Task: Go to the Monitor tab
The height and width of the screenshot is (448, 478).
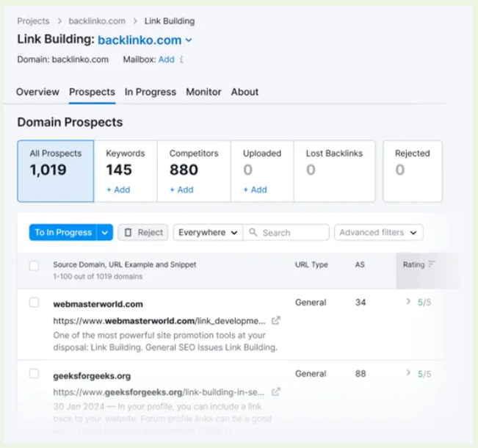Action: pos(203,92)
